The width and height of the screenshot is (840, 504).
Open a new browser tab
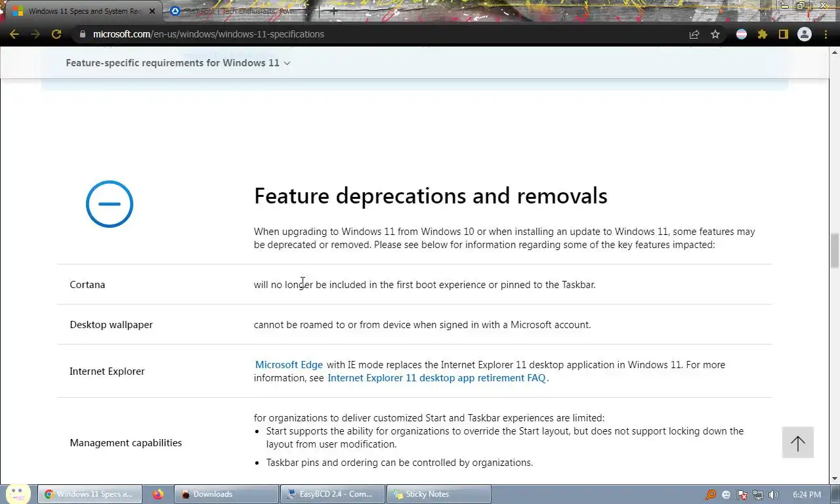click(333, 11)
